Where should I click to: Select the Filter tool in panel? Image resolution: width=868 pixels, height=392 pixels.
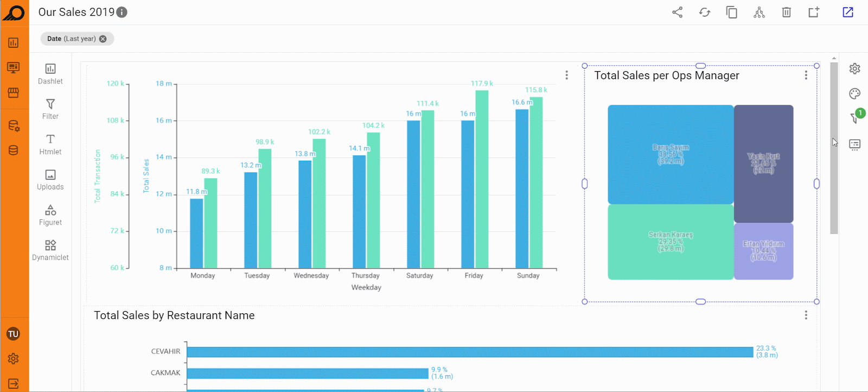click(50, 109)
